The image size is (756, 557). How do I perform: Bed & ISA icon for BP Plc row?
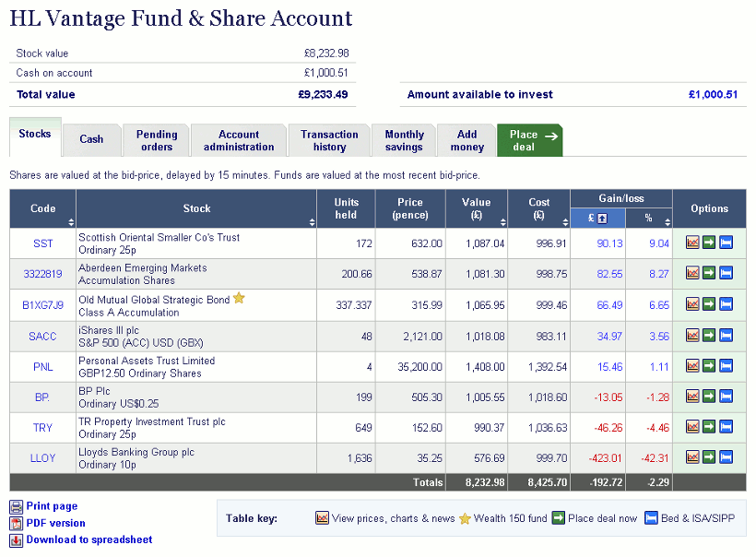(x=726, y=396)
